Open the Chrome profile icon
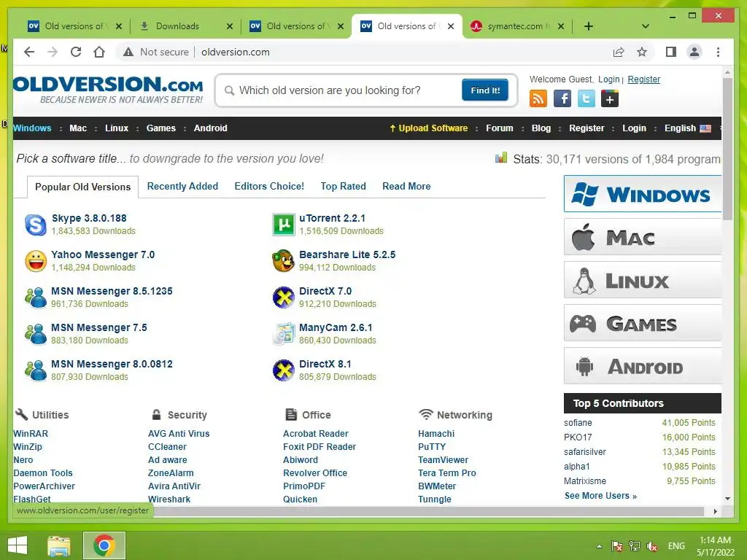The image size is (747, 560). 694,52
